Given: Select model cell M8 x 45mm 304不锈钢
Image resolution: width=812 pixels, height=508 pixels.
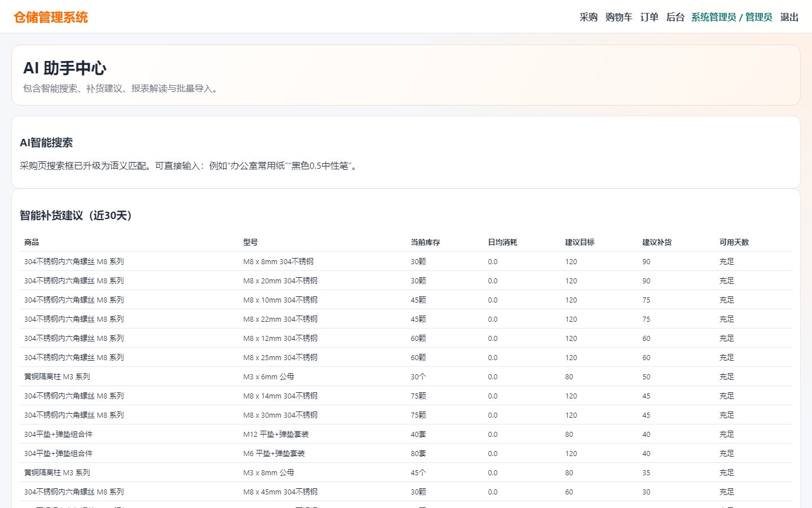Looking at the screenshot, I should [280, 492].
